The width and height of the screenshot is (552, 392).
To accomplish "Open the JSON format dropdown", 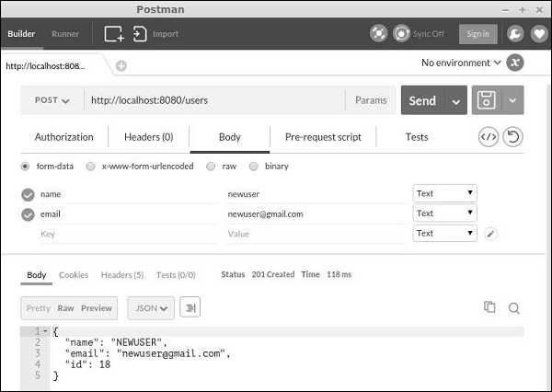I will point(150,308).
